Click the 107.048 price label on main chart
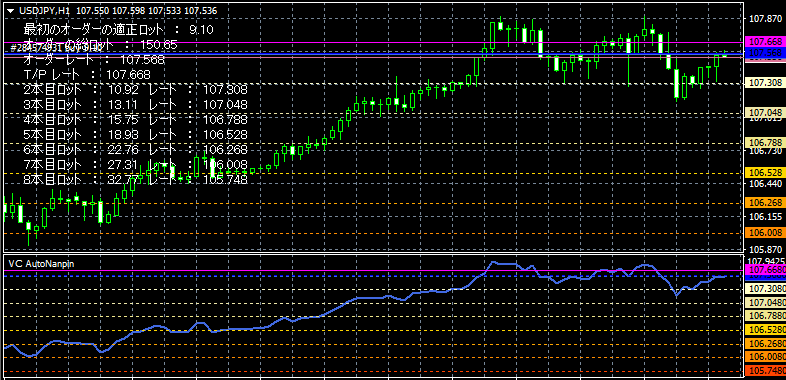 tap(764, 113)
